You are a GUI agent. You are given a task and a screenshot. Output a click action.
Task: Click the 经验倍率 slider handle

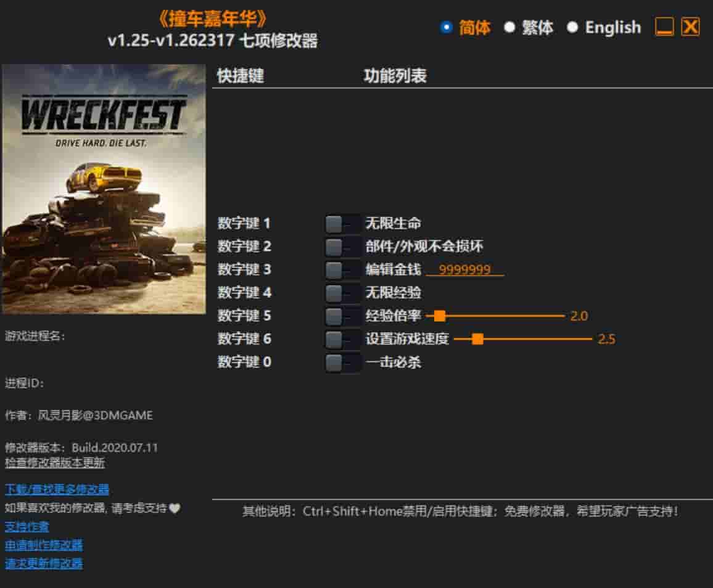pyautogui.click(x=440, y=316)
